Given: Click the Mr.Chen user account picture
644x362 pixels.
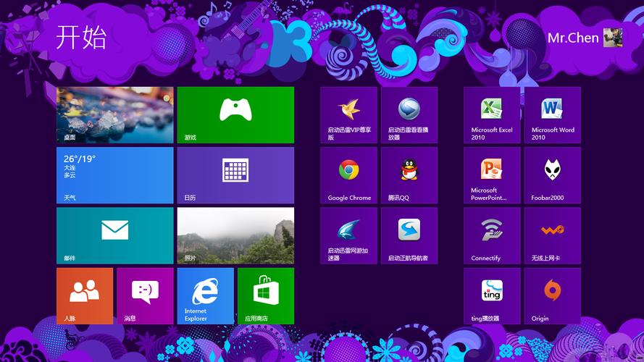Looking at the screenshot, I should coord(612,38).
